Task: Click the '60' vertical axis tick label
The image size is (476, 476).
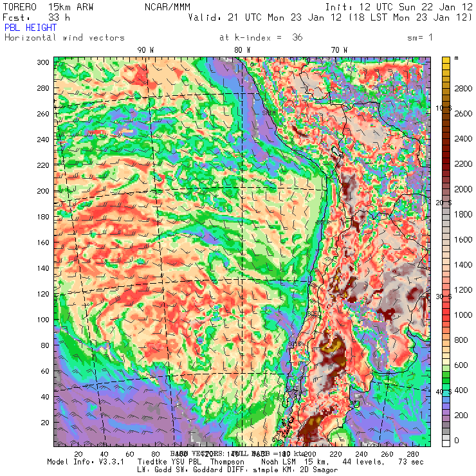Action: 45,371
